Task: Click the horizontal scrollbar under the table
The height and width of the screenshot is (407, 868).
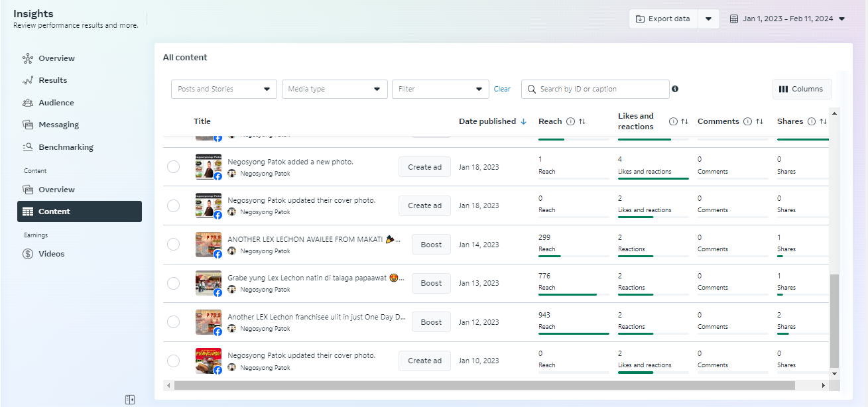Action: pos(485,385)
